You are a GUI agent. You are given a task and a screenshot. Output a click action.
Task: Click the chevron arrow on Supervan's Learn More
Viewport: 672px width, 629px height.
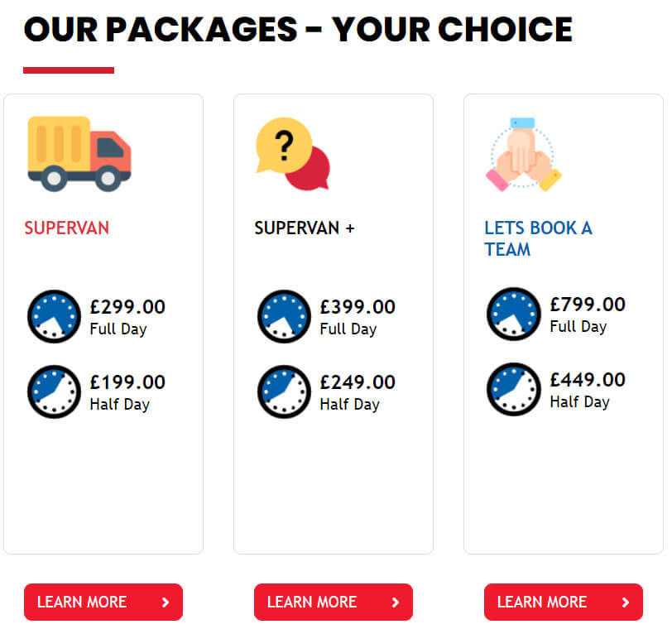pyautogui.click(x=166, y=603)
